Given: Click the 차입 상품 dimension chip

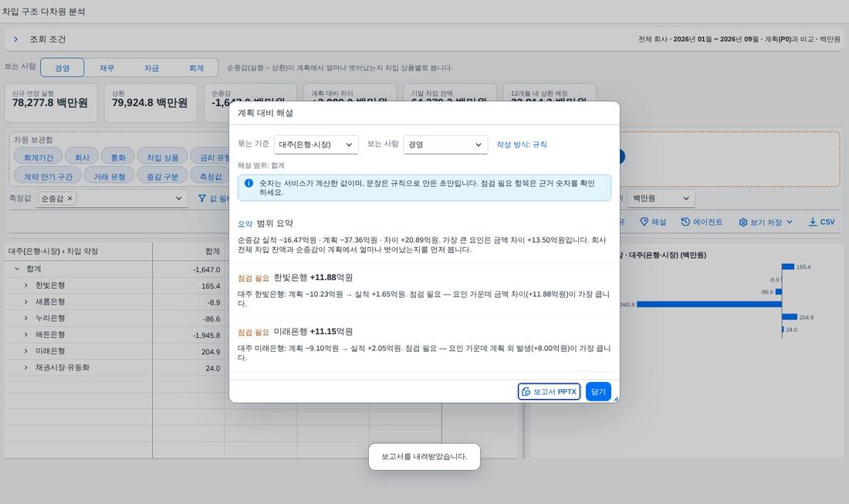Looking at the screenshot, I should click(162, 157).
